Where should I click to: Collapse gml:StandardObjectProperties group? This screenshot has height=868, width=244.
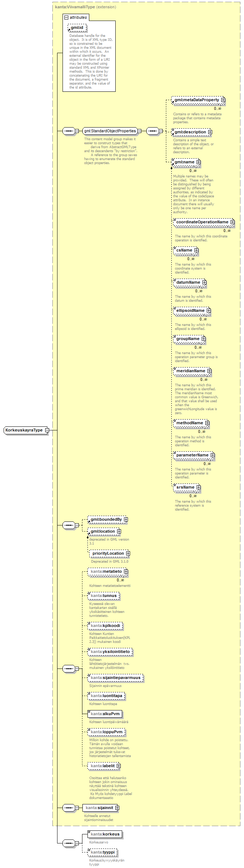point(139,131)
